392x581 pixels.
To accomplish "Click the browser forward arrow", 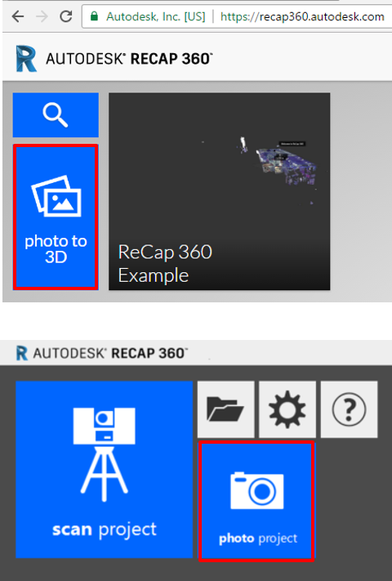I will [x=42, y=16].
